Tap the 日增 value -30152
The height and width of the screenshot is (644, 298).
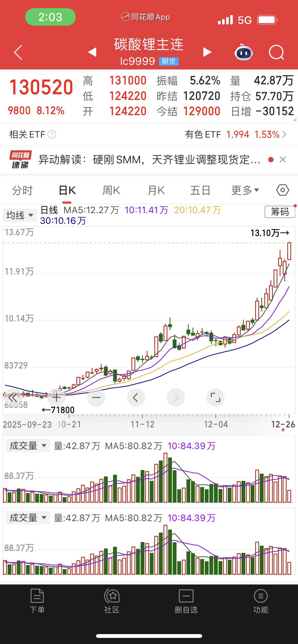275,111
